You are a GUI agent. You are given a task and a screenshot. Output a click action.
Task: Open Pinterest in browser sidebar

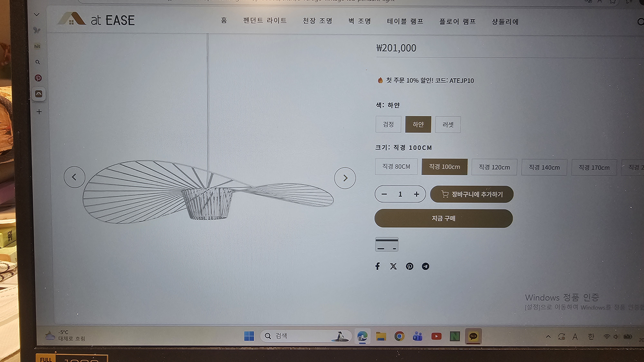pyautogui.click(x=38, y=78)
